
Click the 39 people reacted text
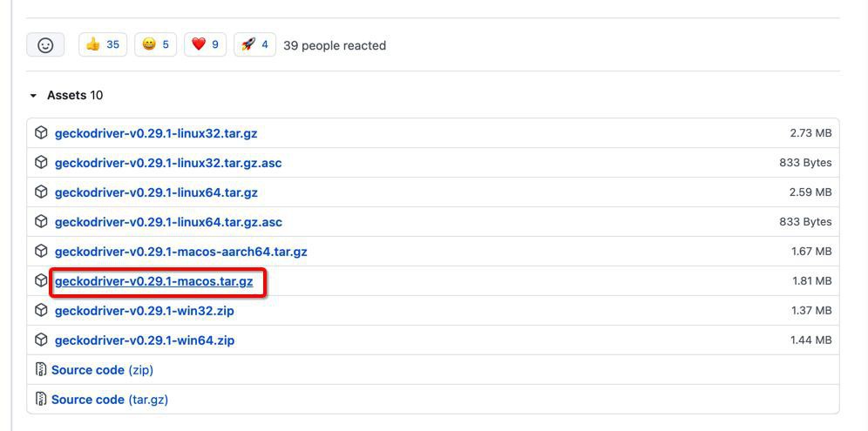(x=335, y=45)
